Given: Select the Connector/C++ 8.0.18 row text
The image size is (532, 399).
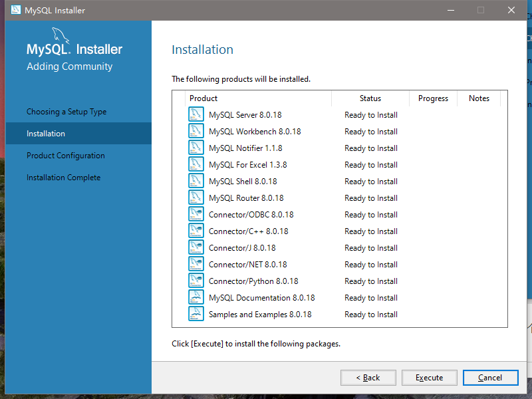Looking at the screenshot, I should pos(248,231).
